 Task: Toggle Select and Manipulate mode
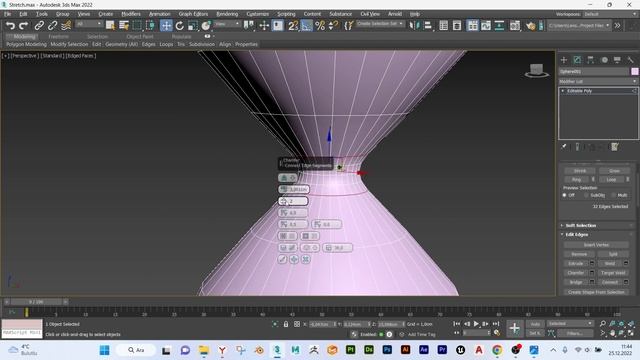click(264, 26)
